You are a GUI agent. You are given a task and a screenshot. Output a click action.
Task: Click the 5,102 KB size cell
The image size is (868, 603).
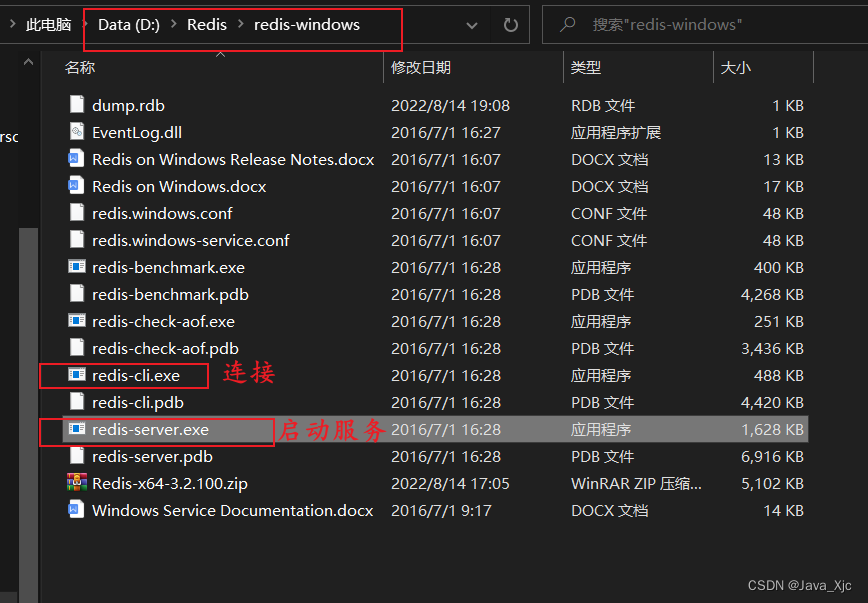coord(772,483)
